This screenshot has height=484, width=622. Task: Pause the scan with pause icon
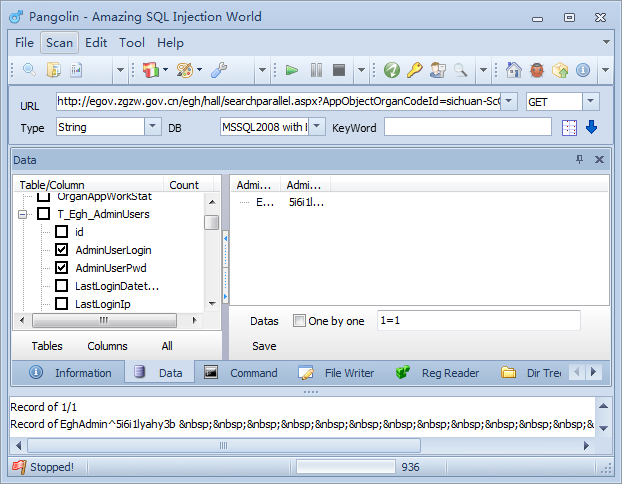[x=316, y=70]
